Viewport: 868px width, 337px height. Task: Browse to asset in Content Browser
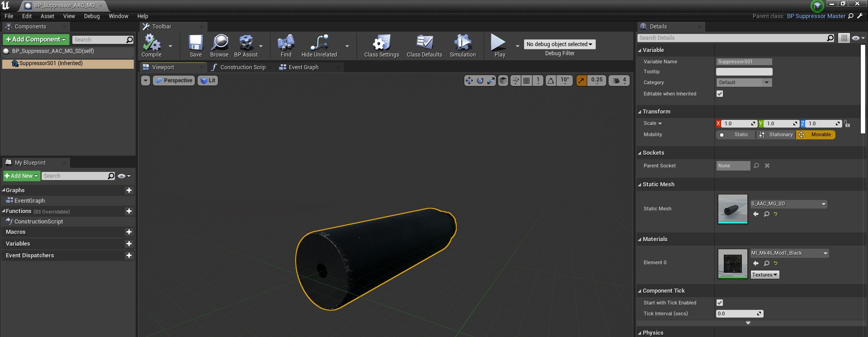pyautogui.click(x=219, y=46)
